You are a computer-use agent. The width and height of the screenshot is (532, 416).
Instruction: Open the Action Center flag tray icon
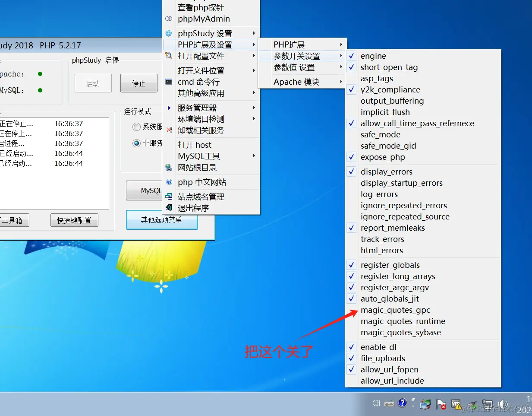click(x=441, y=404)
